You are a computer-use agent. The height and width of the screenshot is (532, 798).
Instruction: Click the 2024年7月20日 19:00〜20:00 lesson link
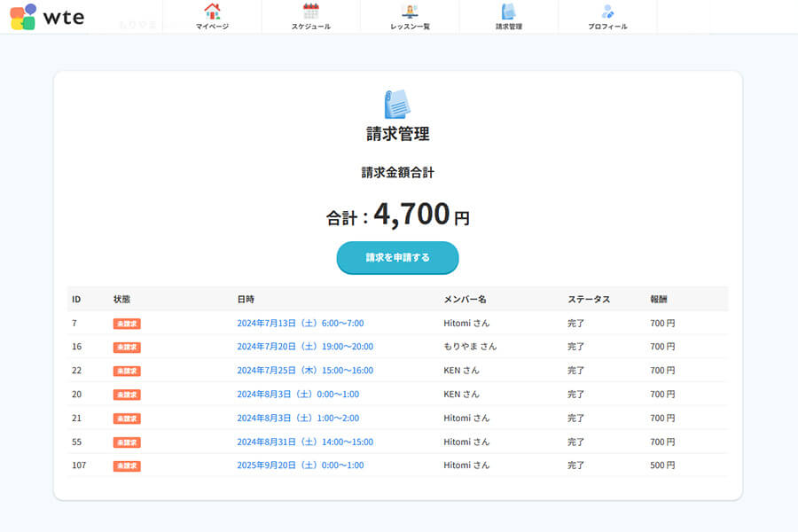304,347
